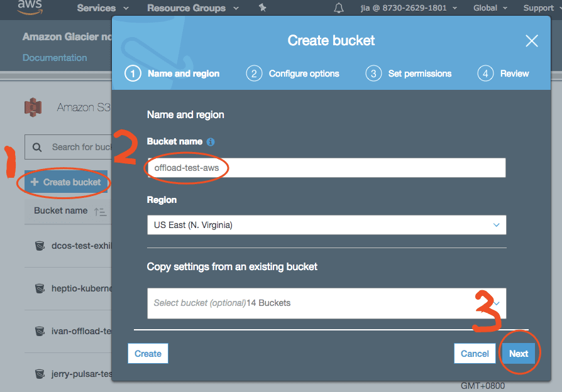Click ivan-offload bucket icon
This screenshot has width=562, height=392.
(x=40, y=331)
